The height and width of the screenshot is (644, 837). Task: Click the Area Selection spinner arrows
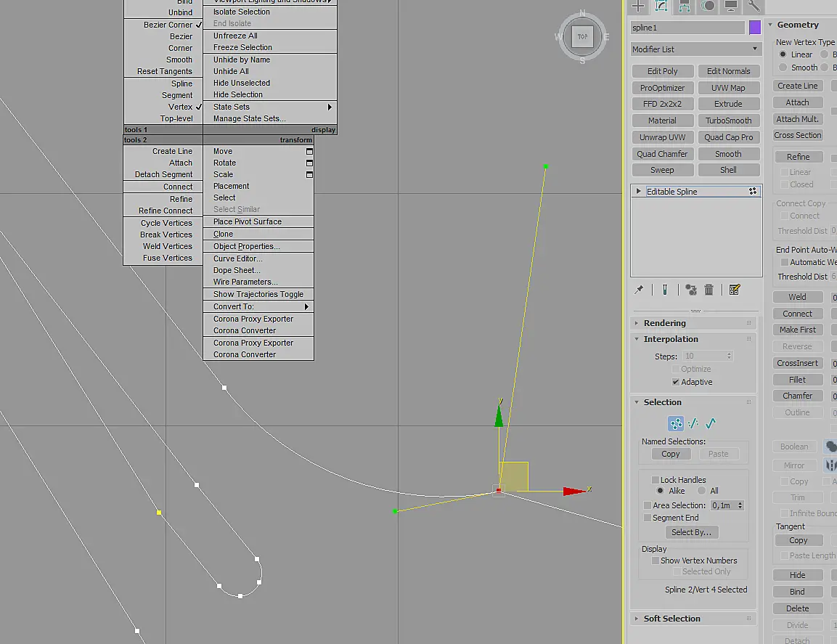coord(740,505)
